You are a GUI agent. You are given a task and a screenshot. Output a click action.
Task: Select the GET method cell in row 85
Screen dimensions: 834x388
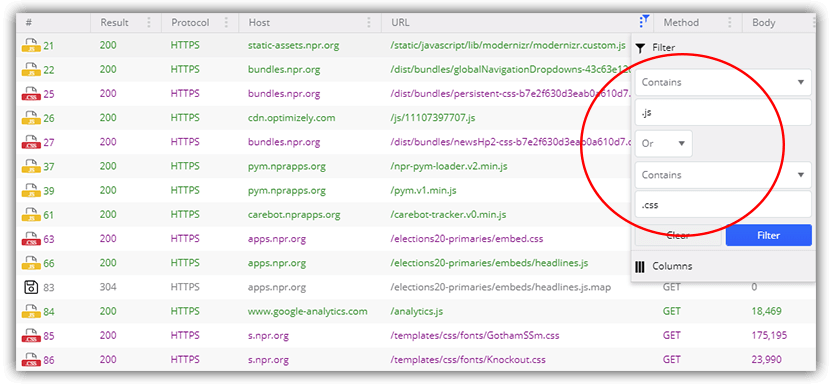[672, 336]
